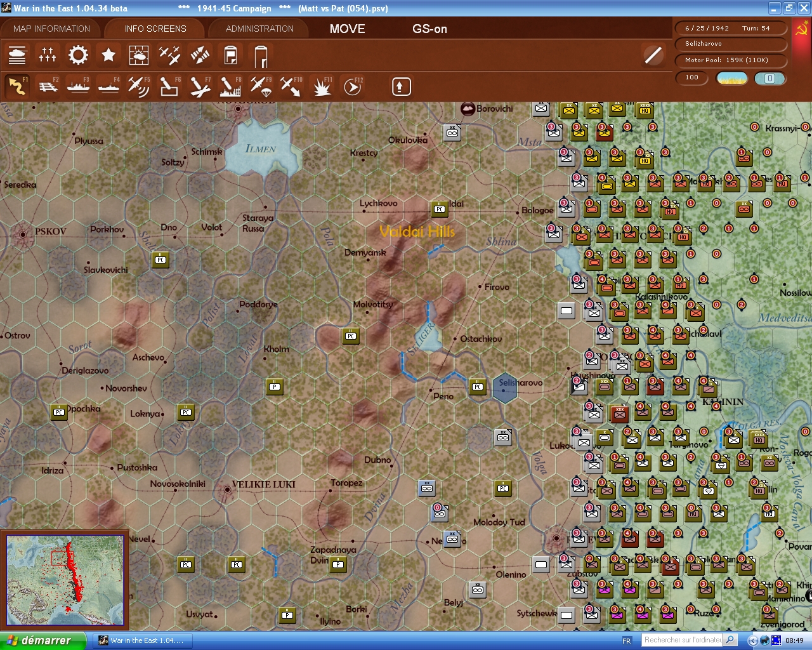Screen dimensions: 812x650
Task: Click the taskbar clock showing 08:49
Action: (x=794, y=640)
